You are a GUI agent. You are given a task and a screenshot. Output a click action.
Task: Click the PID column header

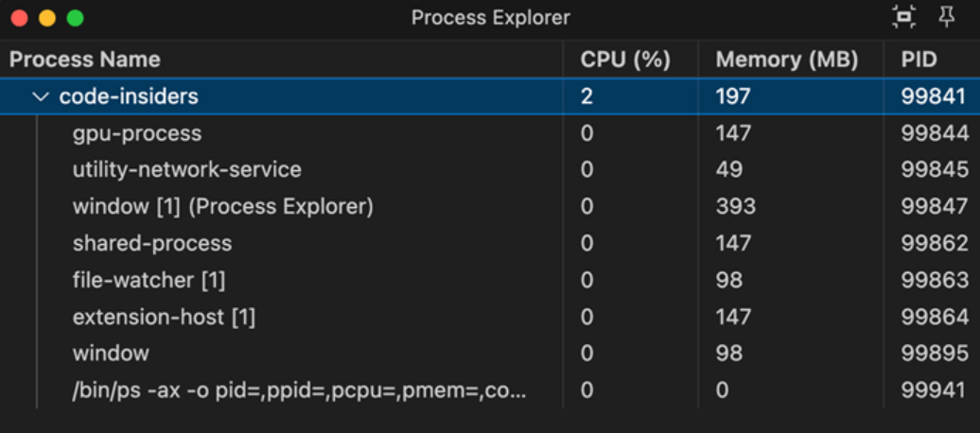click(x=919, y=60)
